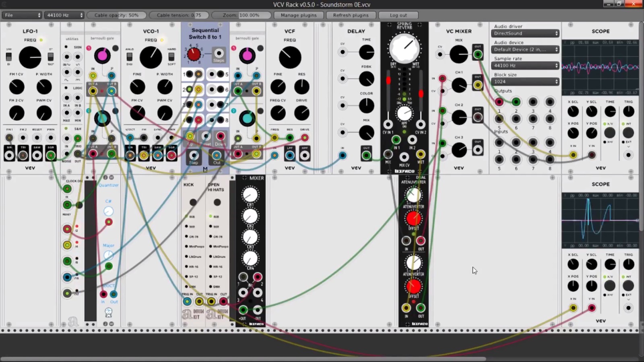Viewport: 644px width, 362px height.
Task: Click the VCF FREQ knob
Action: [290, 58]
